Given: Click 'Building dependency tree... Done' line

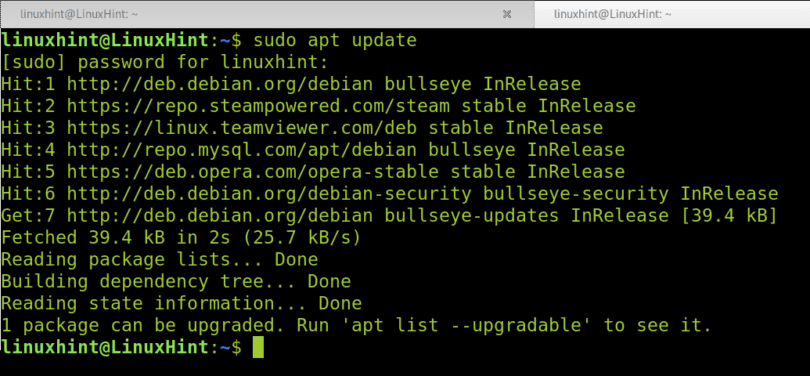Looking at the screenshot, I should (176, 281).
